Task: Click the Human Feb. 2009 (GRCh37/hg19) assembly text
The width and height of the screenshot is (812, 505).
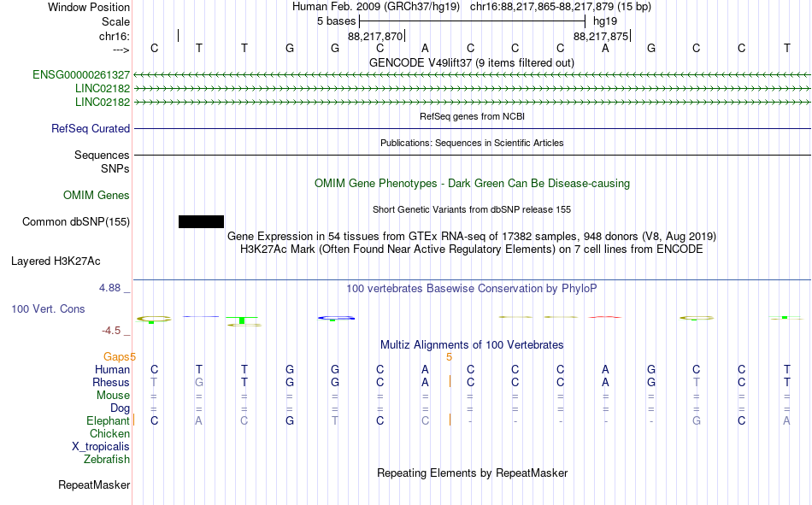Action: coord(376,7)
